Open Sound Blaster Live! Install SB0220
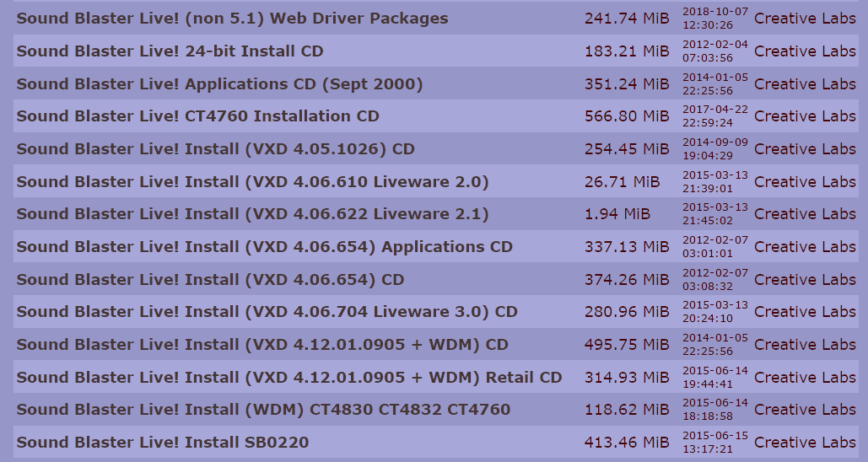The width and height of the screenshot is (868, 462). (163, 442)
